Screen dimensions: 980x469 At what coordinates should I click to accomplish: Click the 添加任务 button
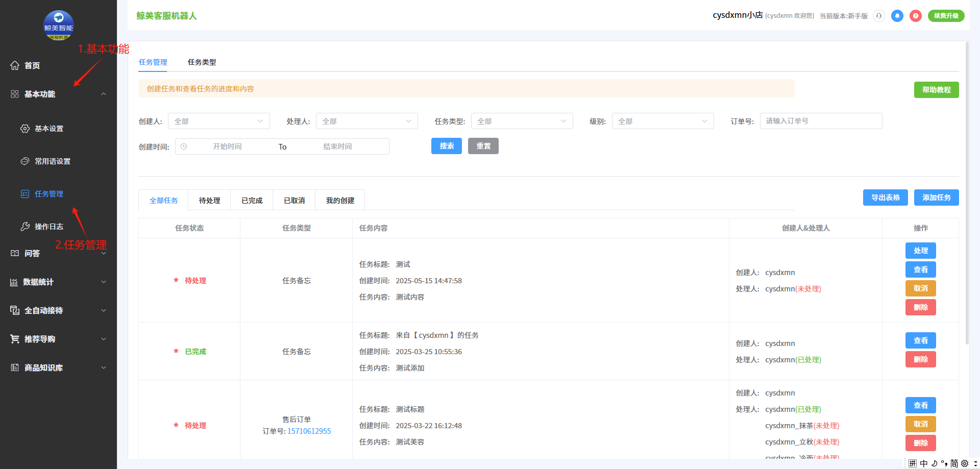tap(936, 198)
